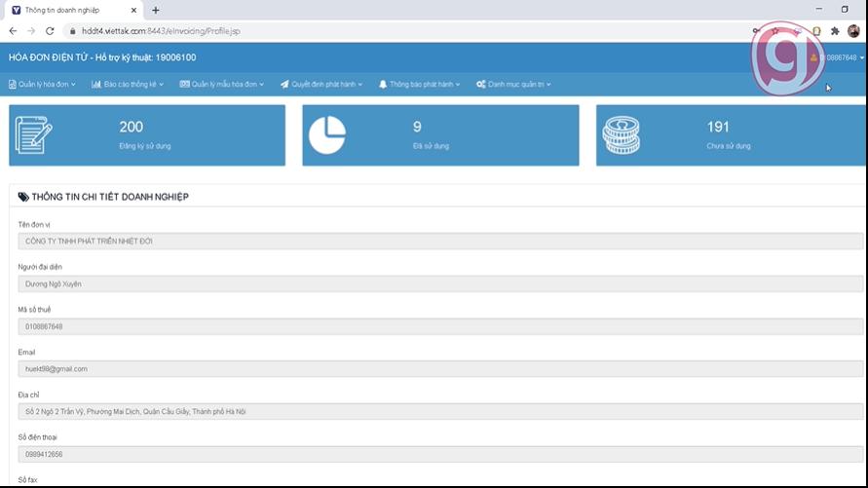The image size is (868, 488).
Task: Click the tags icon beside THÔNG TIN CHI TIẾT
Action: click(23, 197)
